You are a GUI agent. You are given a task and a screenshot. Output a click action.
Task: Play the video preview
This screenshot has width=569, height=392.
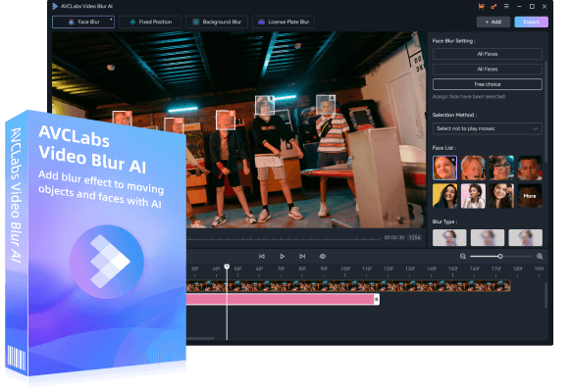coord(283,257)
